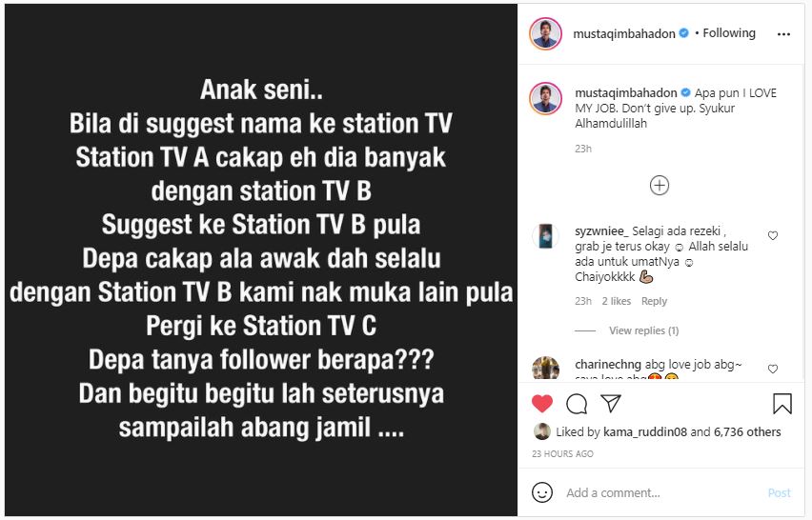The image size is (812, 520).
Task: Open emoji picker smiley icon
Action: tap(542, 492)
